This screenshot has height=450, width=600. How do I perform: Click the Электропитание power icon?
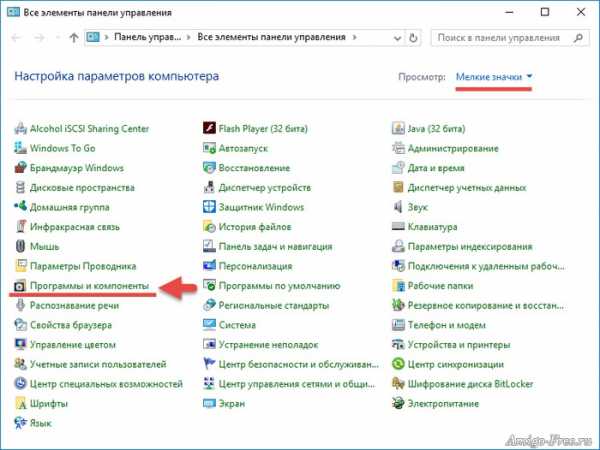pos(398,403)
